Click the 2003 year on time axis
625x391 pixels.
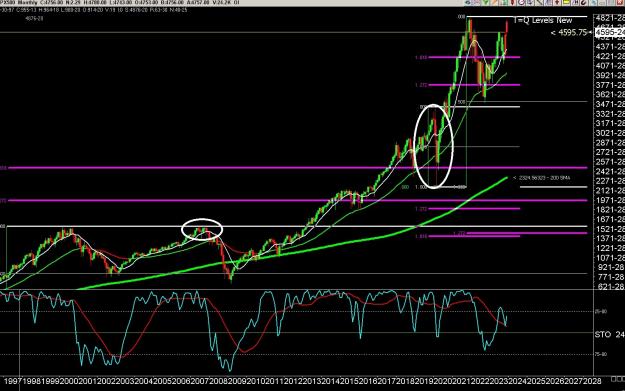click(x=125, y=381)
